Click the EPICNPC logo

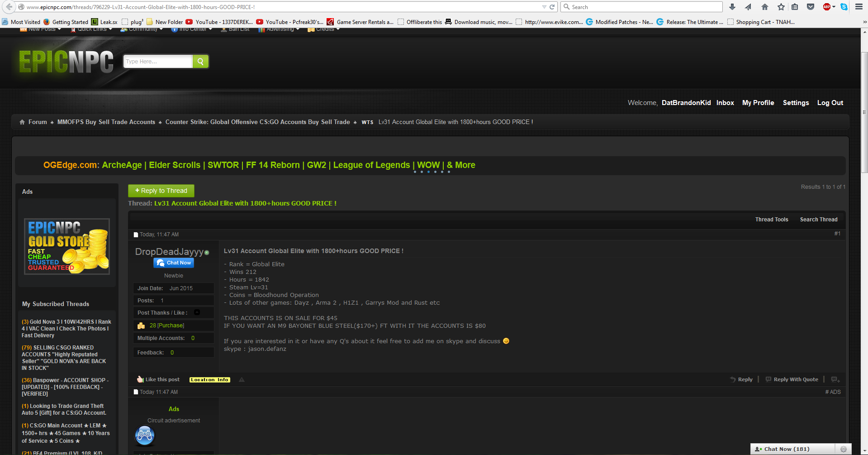pyautogui.click(x=66, y=62)
